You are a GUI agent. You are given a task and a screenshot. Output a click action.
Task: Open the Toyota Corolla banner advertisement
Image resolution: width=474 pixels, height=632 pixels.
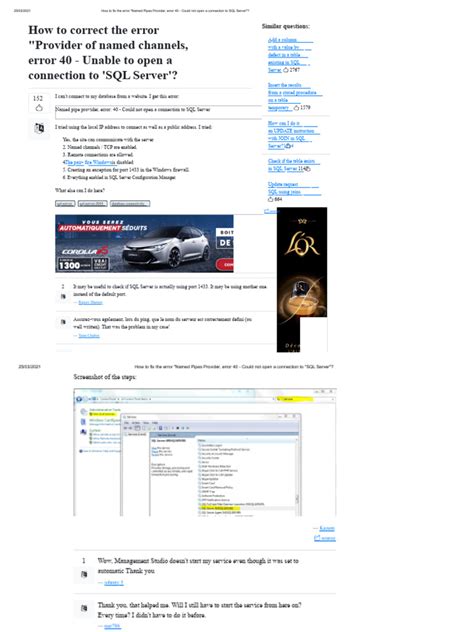point(144,243)
